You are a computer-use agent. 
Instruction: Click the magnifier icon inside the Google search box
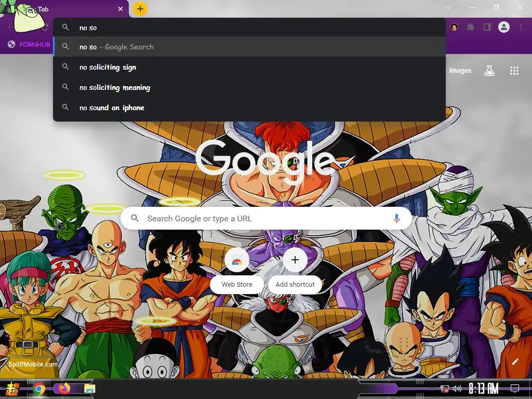pos(135,218)
